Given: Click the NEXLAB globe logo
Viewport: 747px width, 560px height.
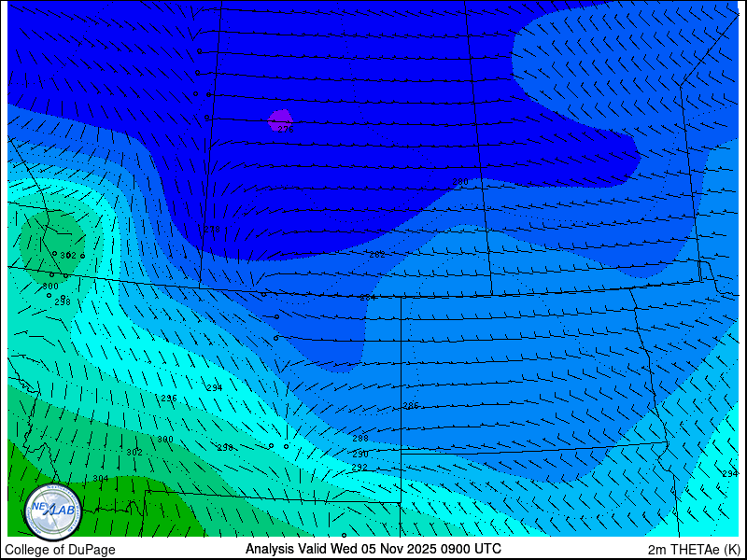Looking at the screenshot, I should pos(53,512).
